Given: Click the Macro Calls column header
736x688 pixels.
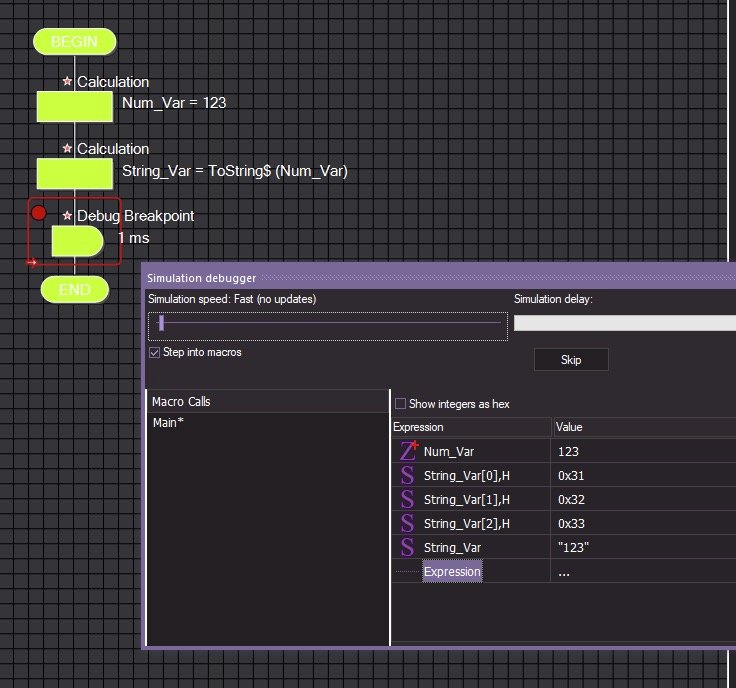Looking at the screenshot, I should point(268,401).
